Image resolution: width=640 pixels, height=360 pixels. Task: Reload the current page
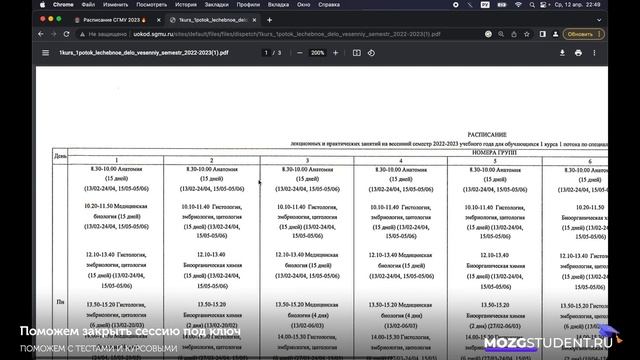(66, 34)
